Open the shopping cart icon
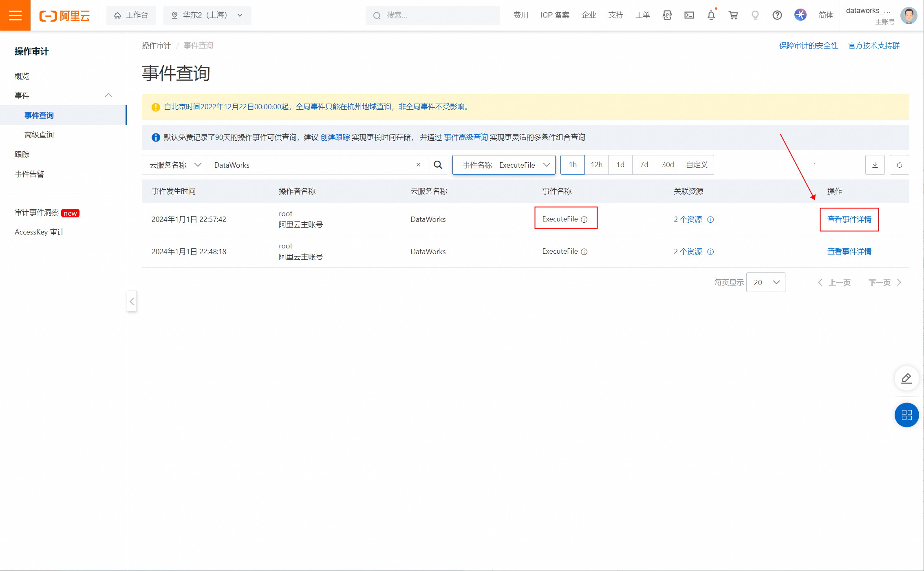This screenshot has height=571, width=924. click(733, 15)
